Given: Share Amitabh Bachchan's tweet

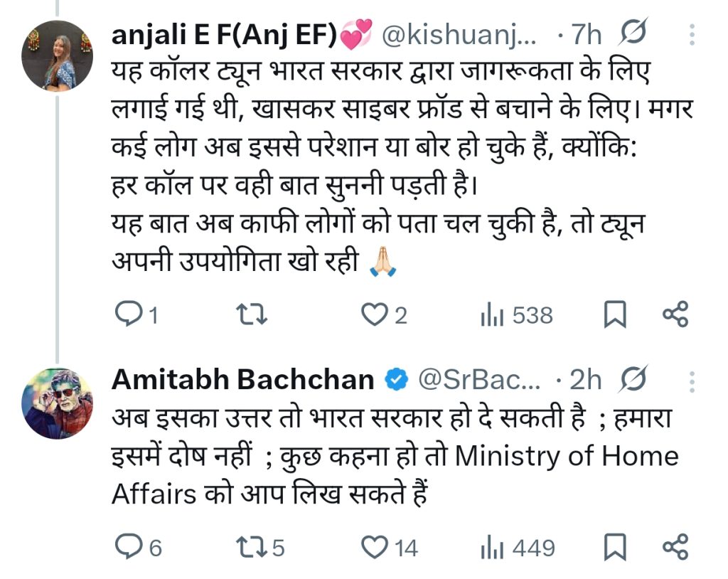Looking at the screenshot, I should coord(675,546).
